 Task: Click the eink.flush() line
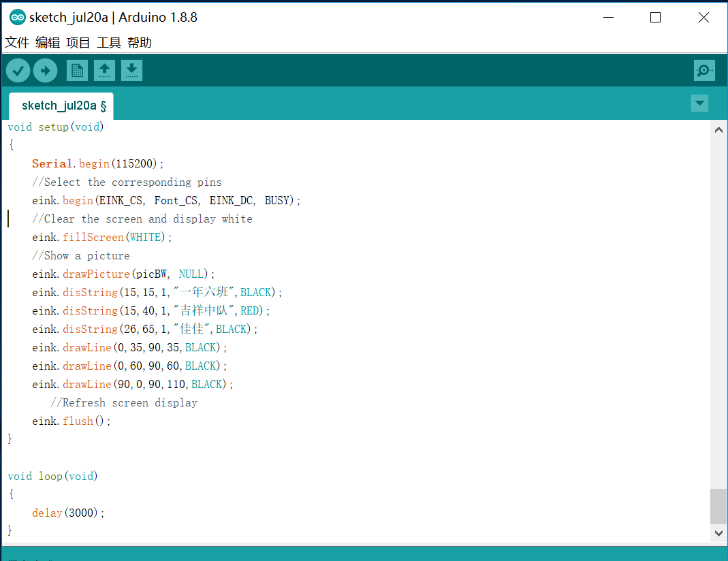tap(71, 421)
